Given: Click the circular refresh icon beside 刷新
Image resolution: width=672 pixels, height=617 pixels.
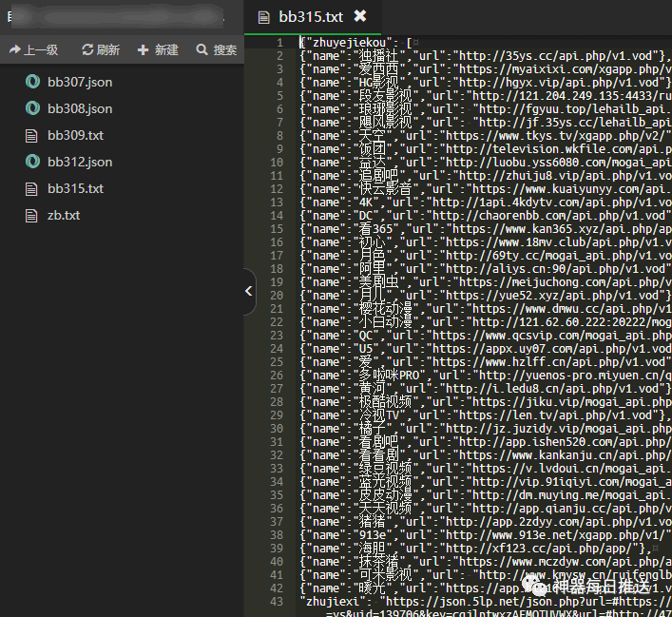Looking at the screenshot, I should coord(87,49).
